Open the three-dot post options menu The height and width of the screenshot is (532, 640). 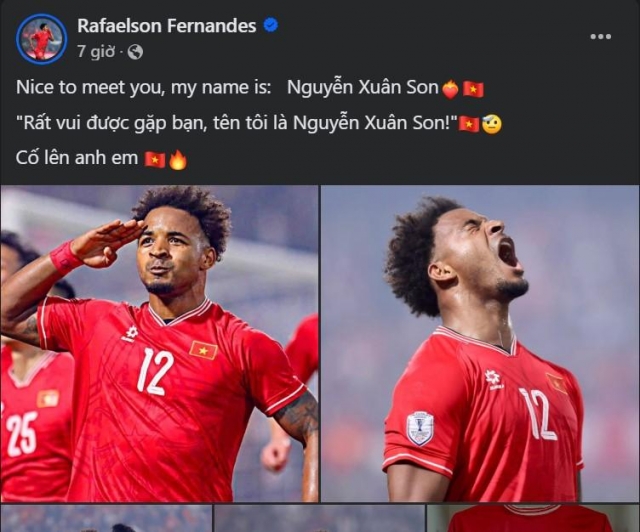pyautogui.click(x=600, y=37)
